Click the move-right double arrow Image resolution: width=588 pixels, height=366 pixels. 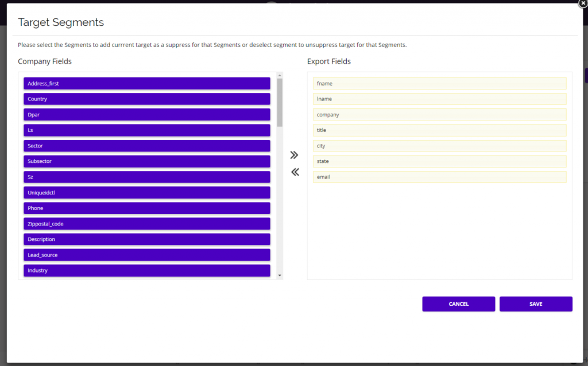click(x=294, y=154)
